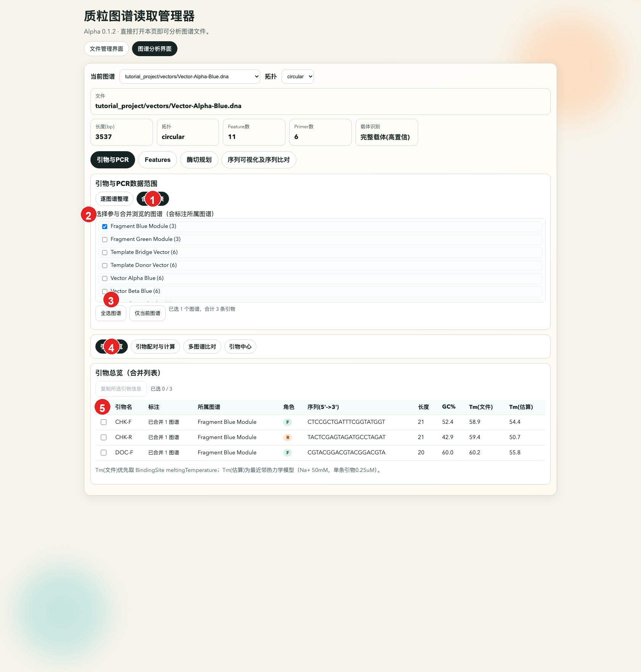Click the green F role badge for CHK-F
This screenshot has height=672, width=641.
[288, 422]
